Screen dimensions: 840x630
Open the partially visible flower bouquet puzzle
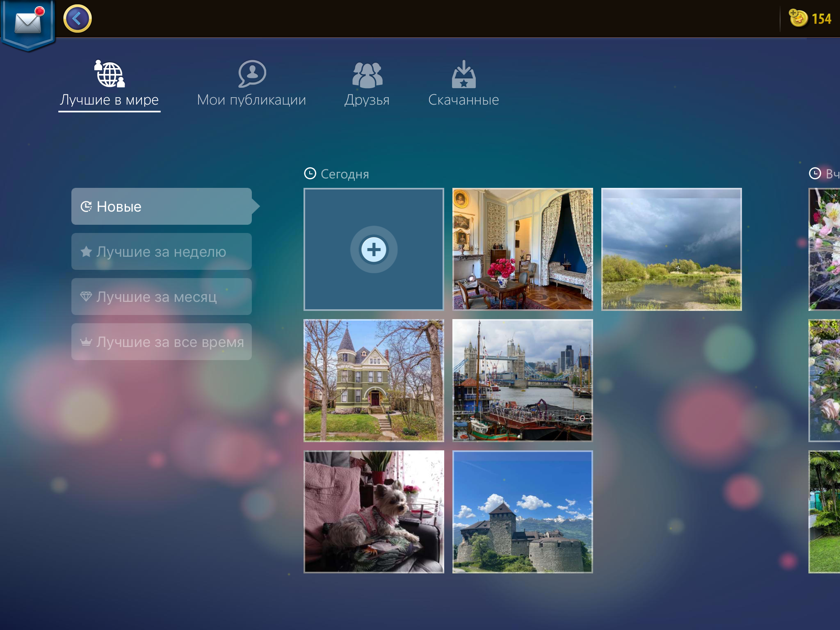[824, 249]
